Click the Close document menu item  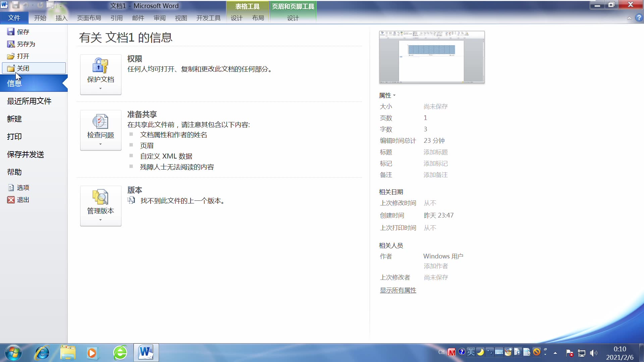pos(34,68)
